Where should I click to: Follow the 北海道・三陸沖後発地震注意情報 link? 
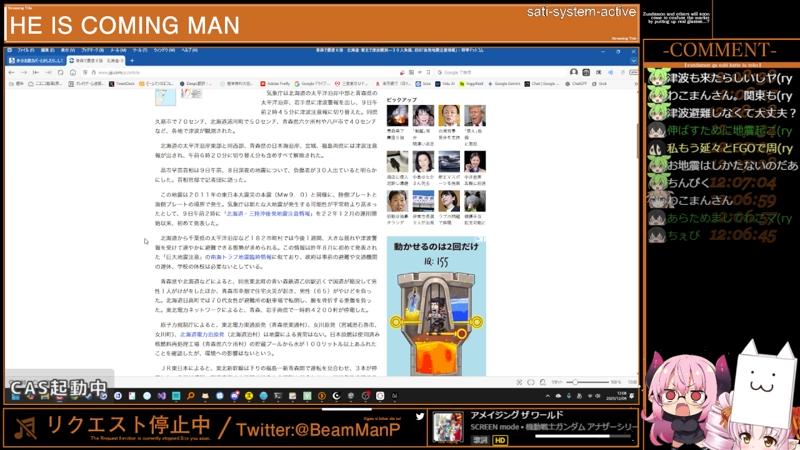(x=268, y=214)
